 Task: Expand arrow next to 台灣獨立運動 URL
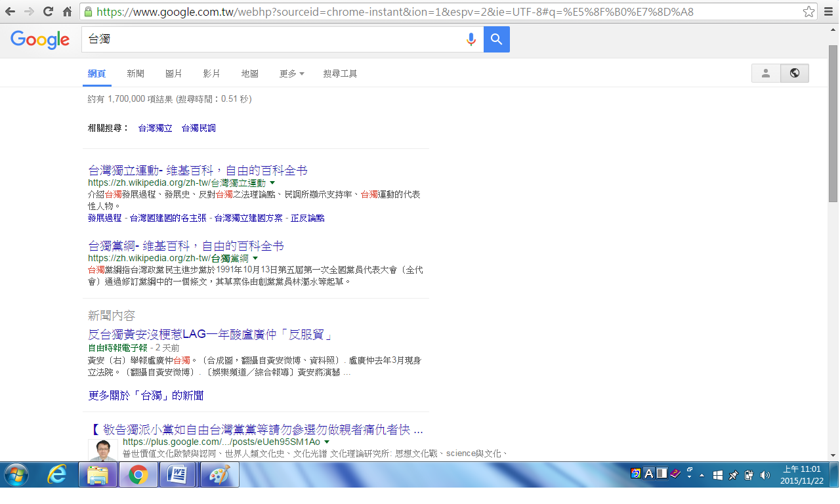pos(272,183)
